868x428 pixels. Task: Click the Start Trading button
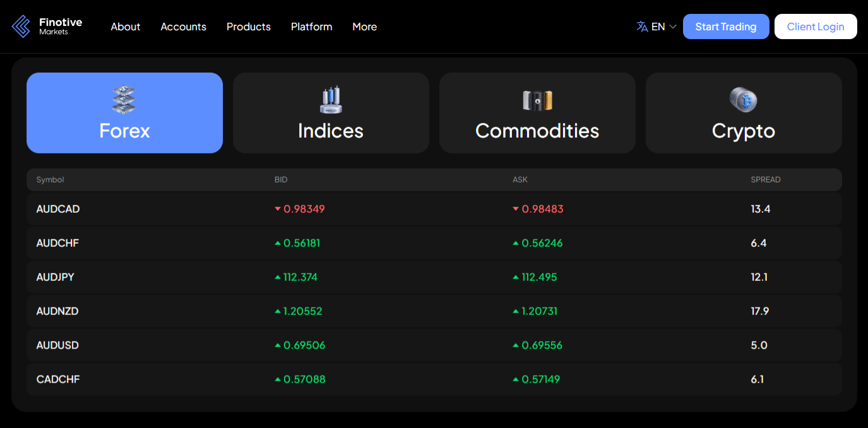pyautogui.click(x=726, y=27)
